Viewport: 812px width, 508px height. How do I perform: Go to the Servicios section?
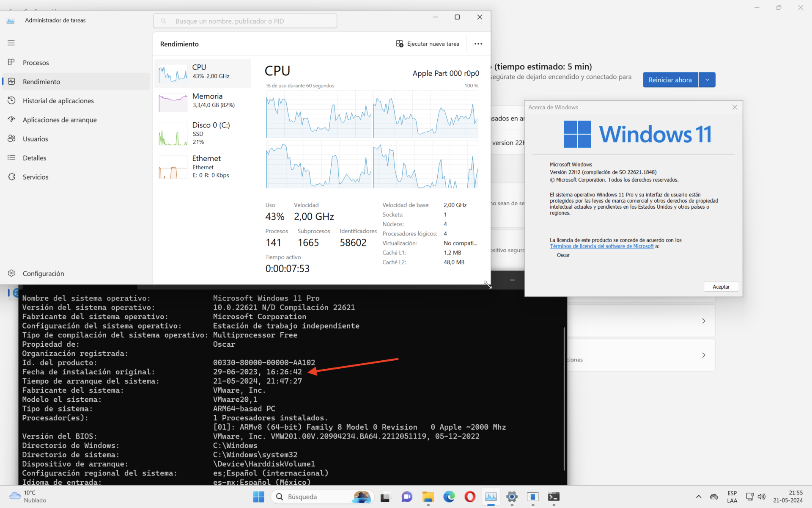point(35,177)
